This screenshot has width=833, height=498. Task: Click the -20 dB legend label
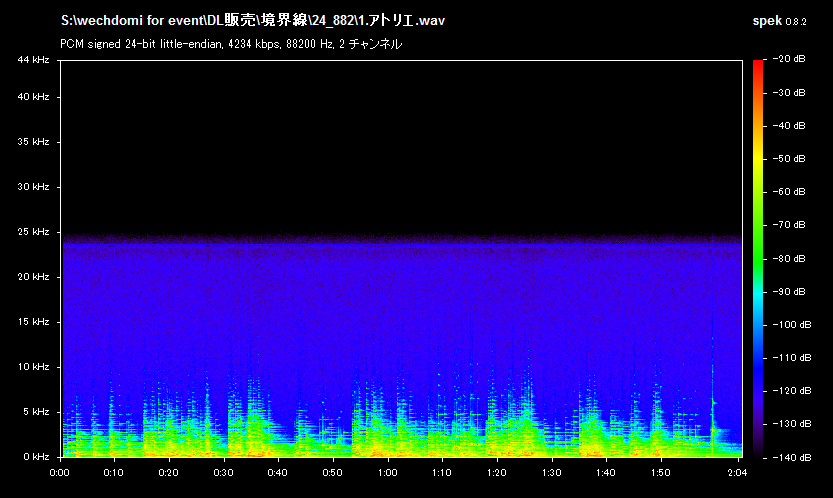tap(789, 59)
